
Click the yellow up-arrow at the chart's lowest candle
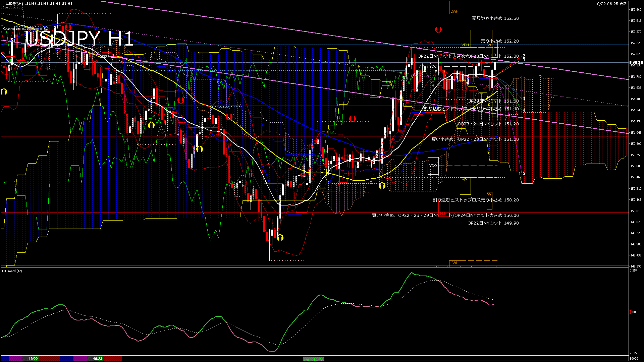coord(280,238)
